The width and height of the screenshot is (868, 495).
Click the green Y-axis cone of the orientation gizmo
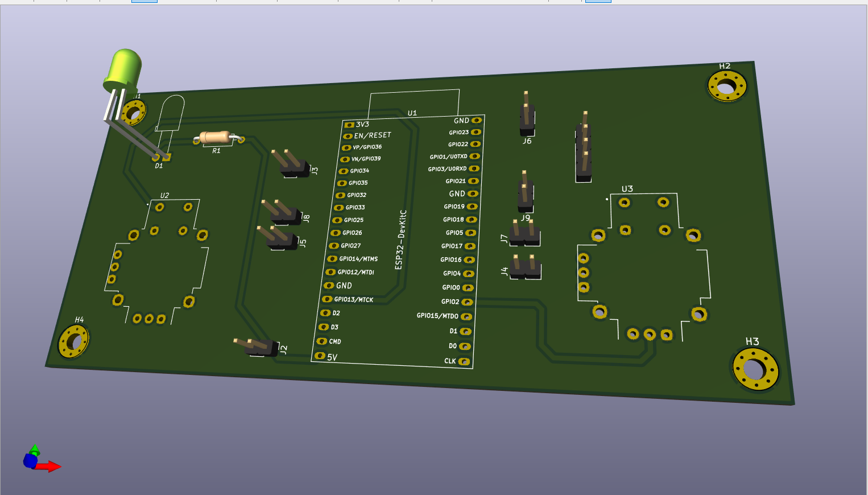coord(35,449)
